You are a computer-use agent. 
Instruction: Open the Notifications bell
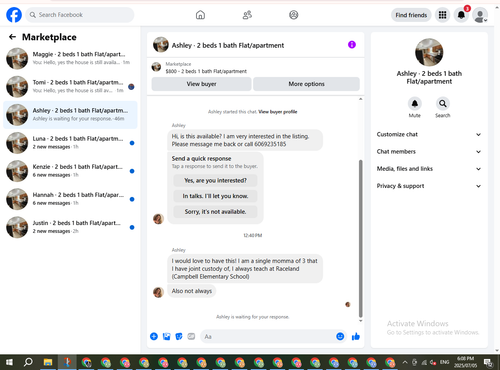461,15
